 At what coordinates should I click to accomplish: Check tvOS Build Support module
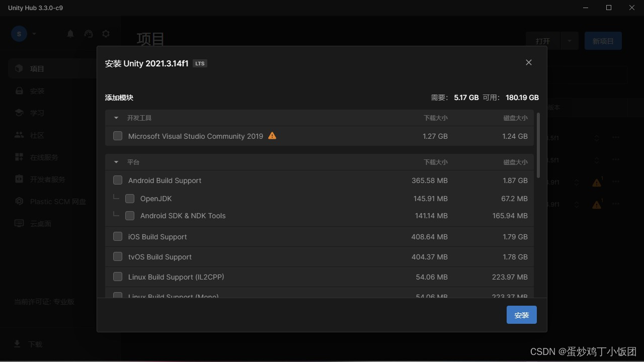[118, 256]
